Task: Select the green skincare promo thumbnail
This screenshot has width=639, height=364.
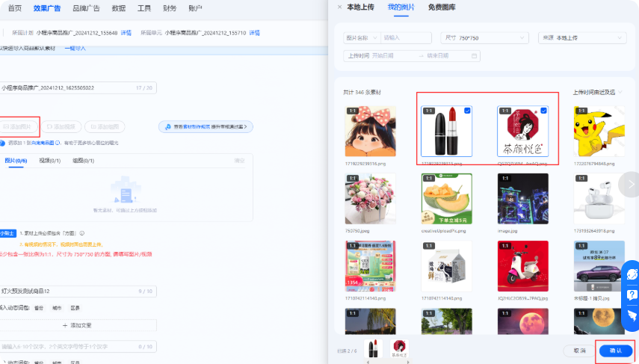Action: [371, 266]
